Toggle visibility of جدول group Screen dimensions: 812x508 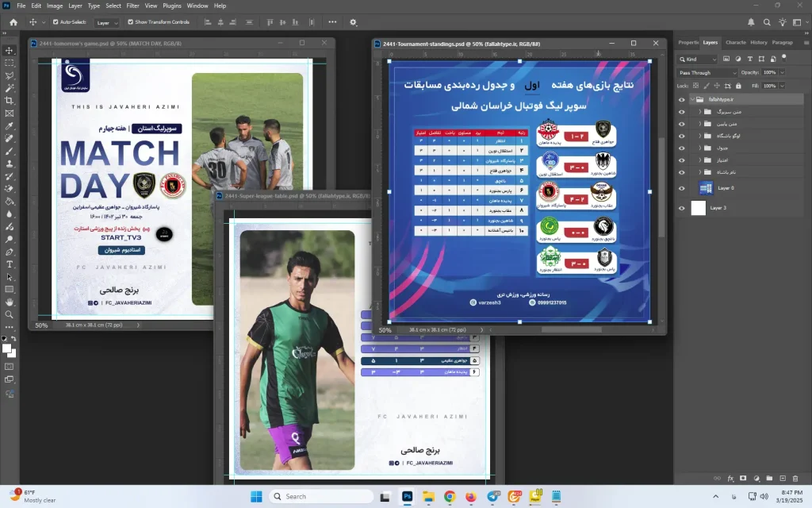(681, 148)
